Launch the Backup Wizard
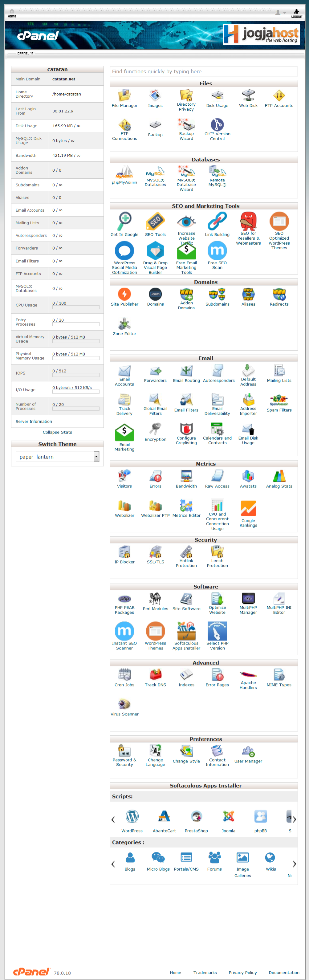The height and width of the screenshot is (980, 309). [x=186, y=128]
